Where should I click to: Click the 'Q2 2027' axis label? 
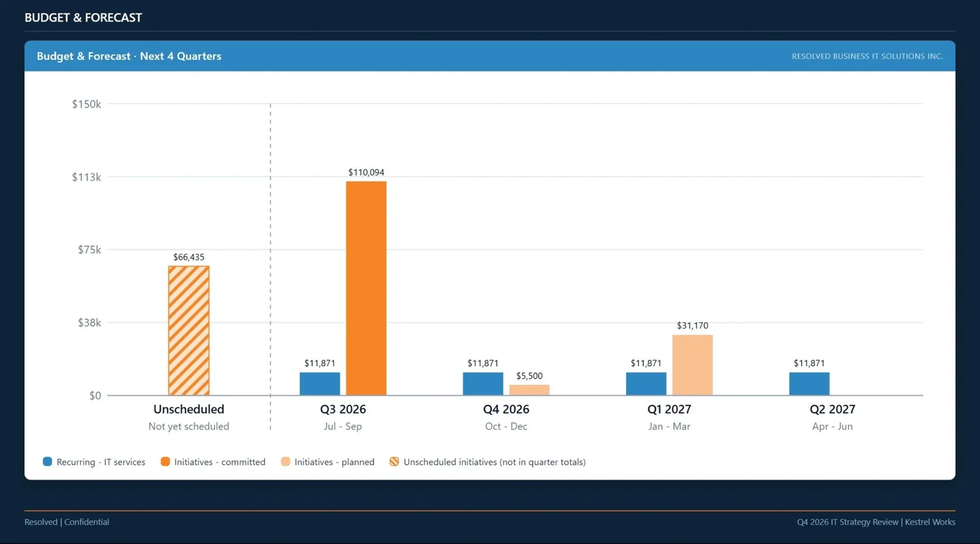click(x=832, y=409)
